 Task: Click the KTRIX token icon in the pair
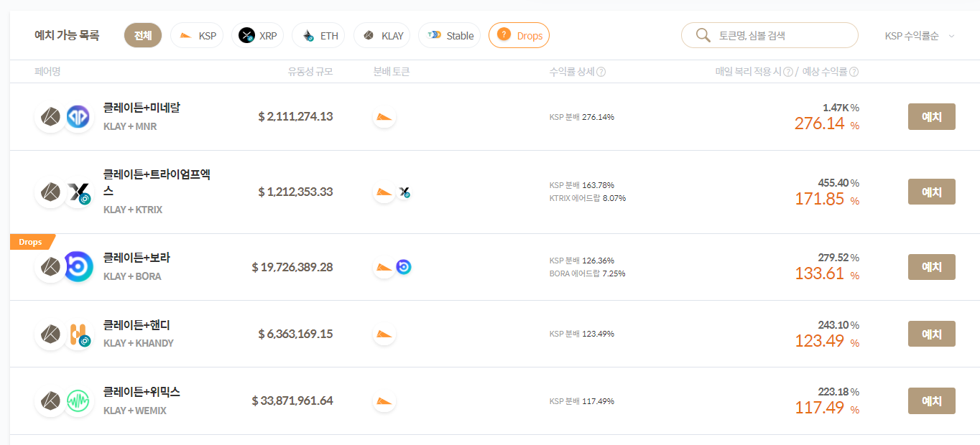coord(78,192)
